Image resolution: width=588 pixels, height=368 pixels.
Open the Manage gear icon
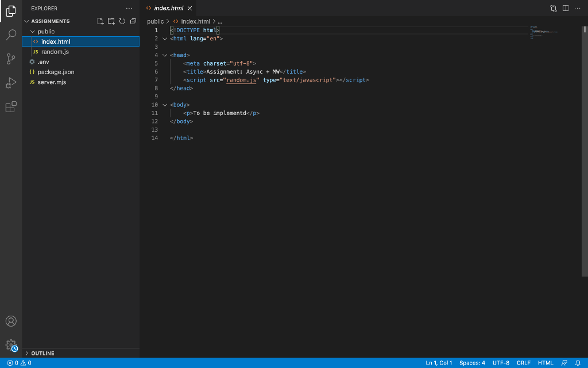(x=11, y=345)
